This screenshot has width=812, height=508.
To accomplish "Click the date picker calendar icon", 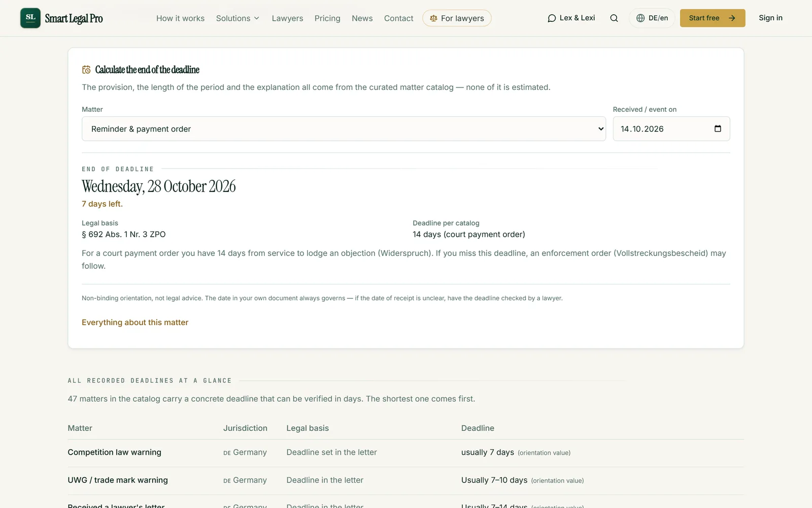I will (718, 129).
